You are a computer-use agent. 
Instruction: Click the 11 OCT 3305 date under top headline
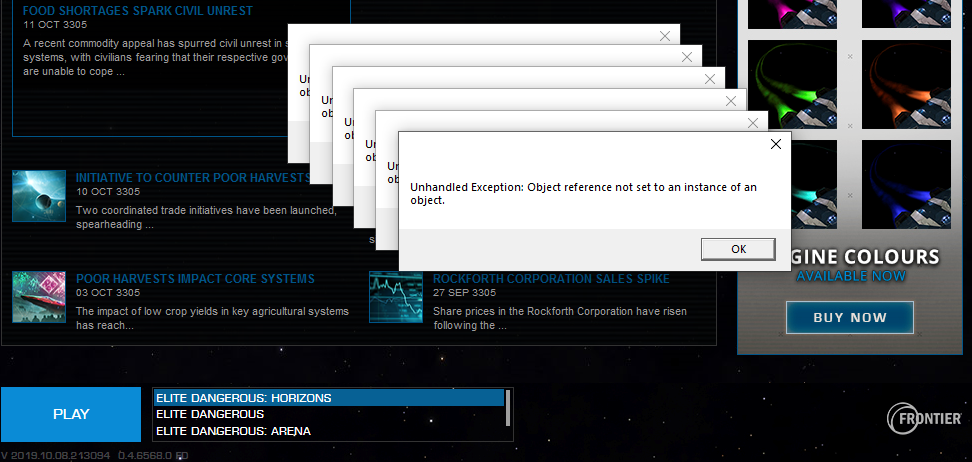(55, 25)
